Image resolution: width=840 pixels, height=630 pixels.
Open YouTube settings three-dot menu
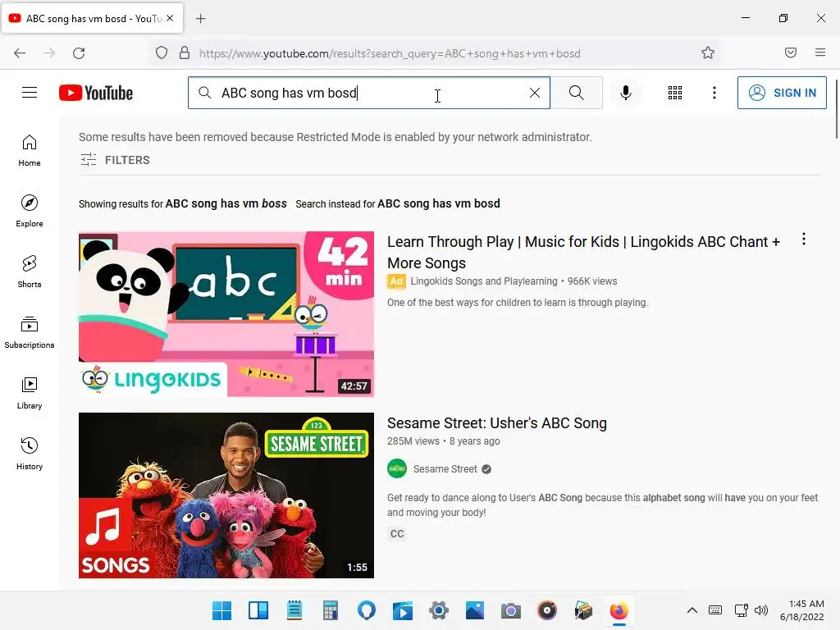(714, 93)
